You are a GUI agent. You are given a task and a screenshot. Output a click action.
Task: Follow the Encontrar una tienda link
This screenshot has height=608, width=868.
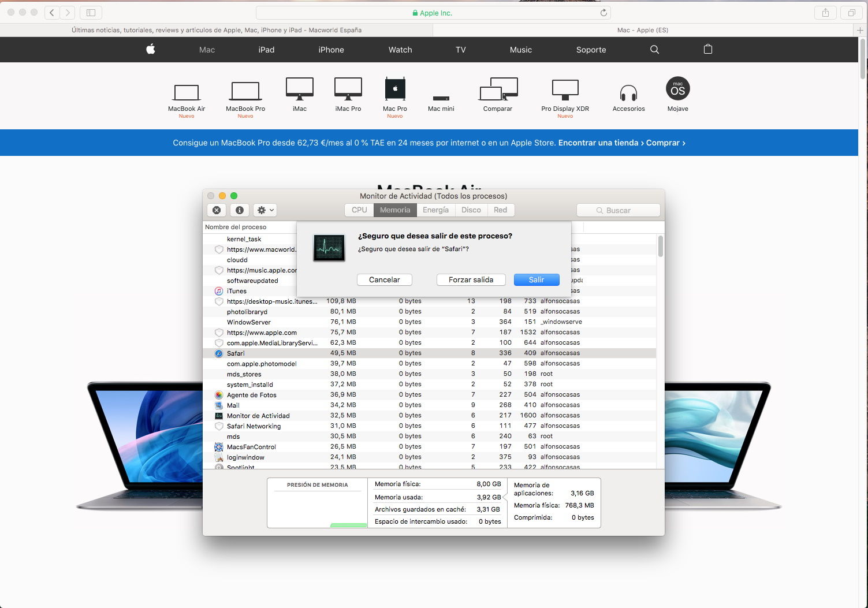[601, 143]
